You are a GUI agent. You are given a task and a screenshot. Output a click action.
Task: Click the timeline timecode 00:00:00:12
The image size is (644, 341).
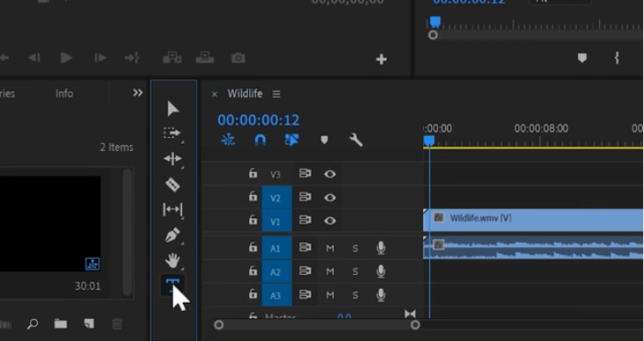point(258,120)
